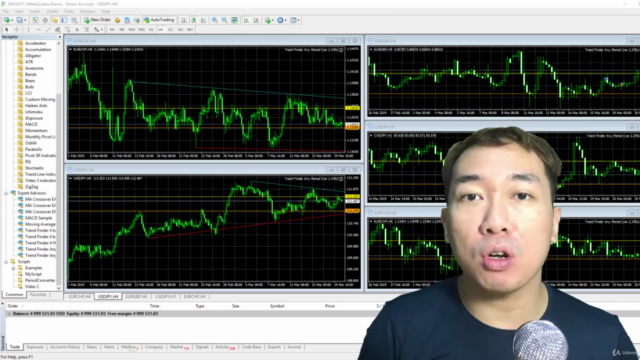Switch Navigator to Favorites tab
Image resolution: width=640 pixels, height=360 pixels.
(38, 294)
